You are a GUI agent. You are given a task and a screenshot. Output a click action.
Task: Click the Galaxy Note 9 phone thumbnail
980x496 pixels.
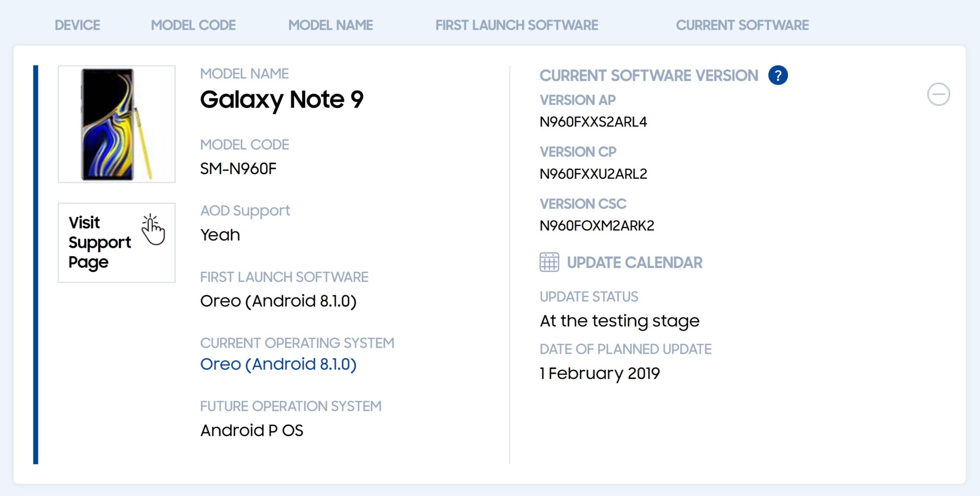click(x=116, y=124)
